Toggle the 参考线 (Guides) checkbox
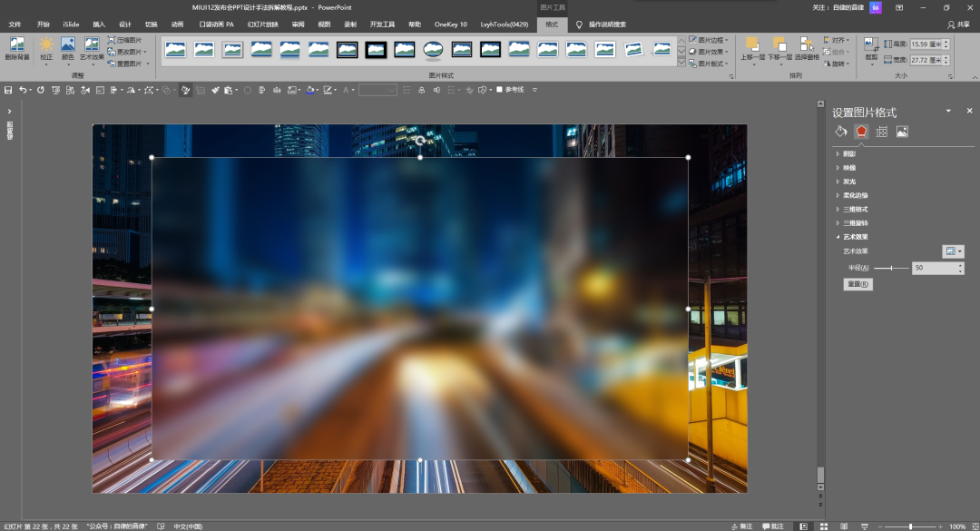This screenshot has width=980, height=531. tap(500, 90)
